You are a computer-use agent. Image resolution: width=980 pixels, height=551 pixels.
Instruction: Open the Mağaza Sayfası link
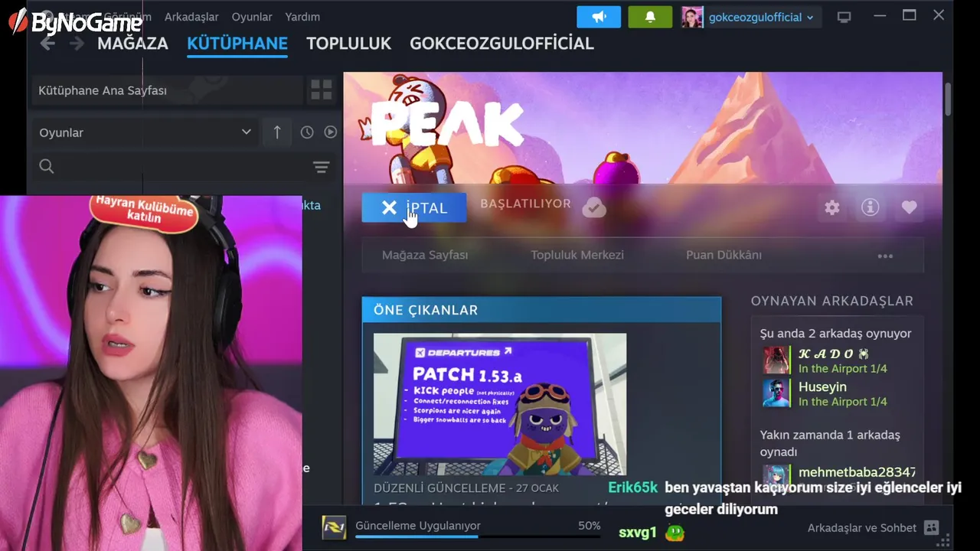click(425, 255)
